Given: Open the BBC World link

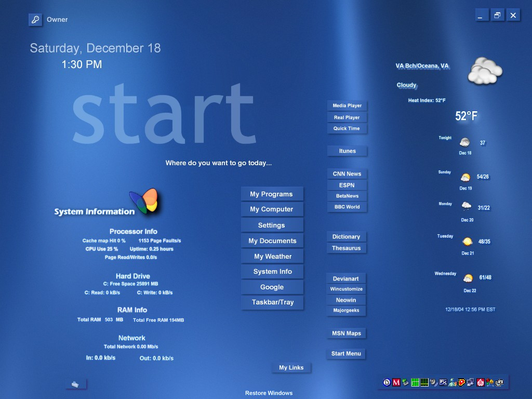Looking at the screenshot, I should click(347, 207).
